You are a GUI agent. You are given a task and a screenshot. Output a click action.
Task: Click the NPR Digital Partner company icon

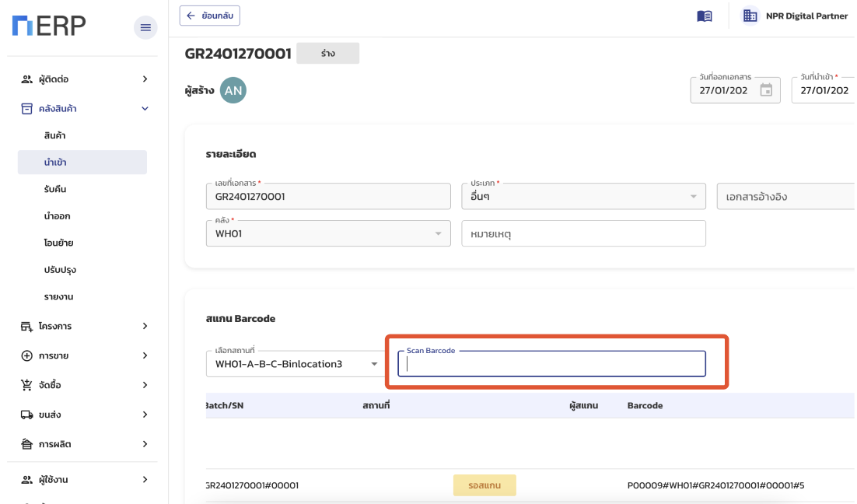750,16
